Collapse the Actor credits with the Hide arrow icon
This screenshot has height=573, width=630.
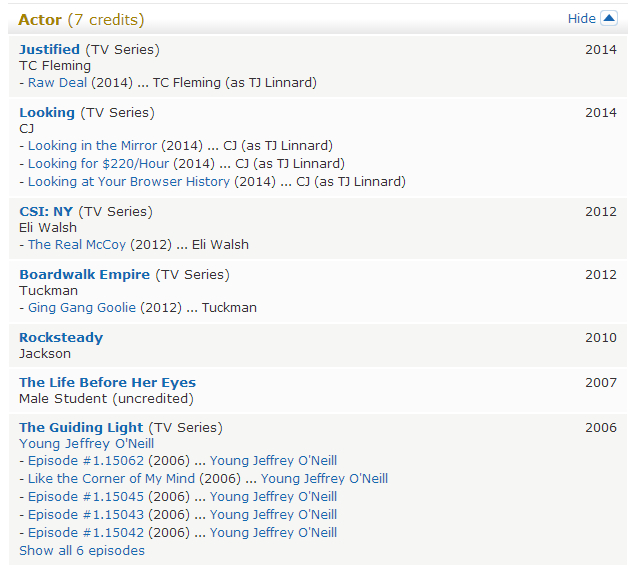click(x=608, y=18)
